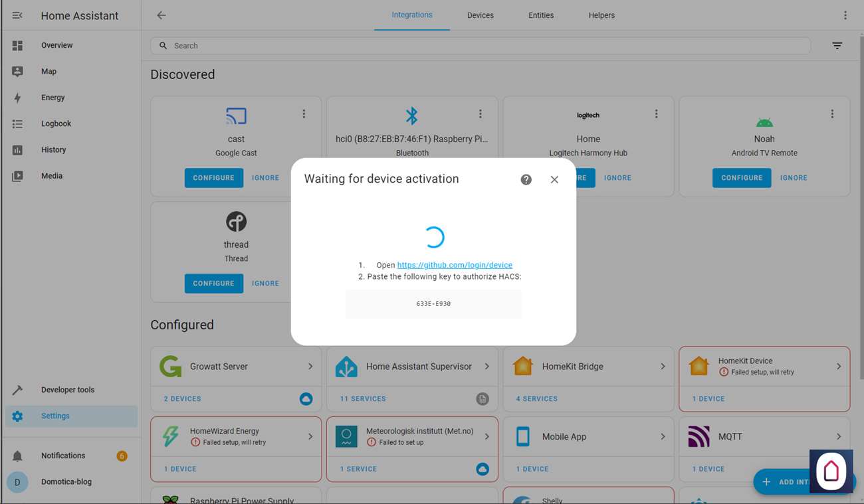Expand the Home Assistant Supervisor chevron
This screenshot has width=864, height=504.
click(x=486, y=367)
